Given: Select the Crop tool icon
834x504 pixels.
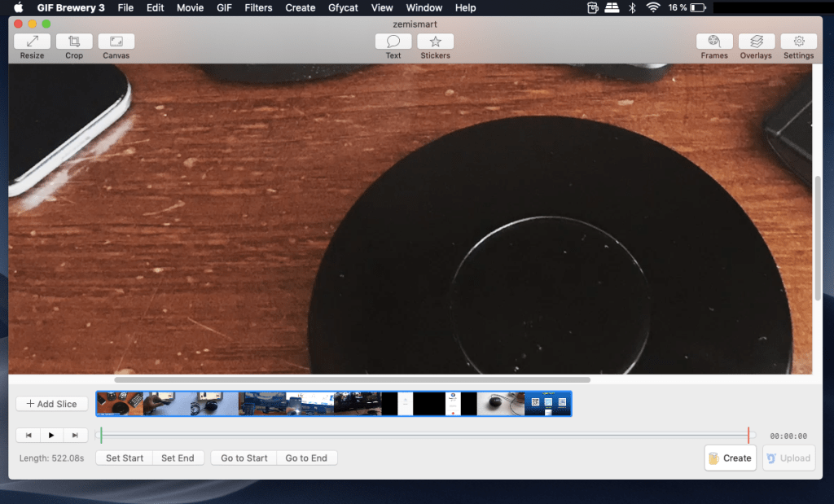Looking at the screenshot, I should click(x=74, y=42).
